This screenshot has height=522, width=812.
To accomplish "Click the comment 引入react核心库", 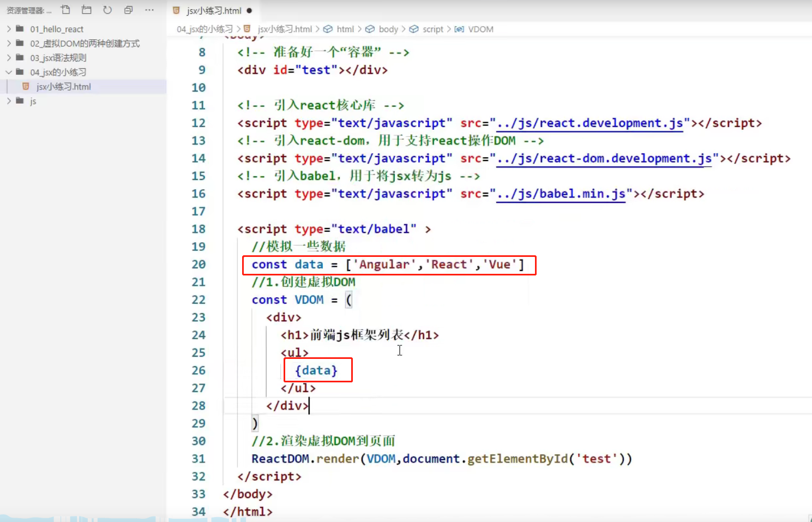I will click(x=324, y=105).
